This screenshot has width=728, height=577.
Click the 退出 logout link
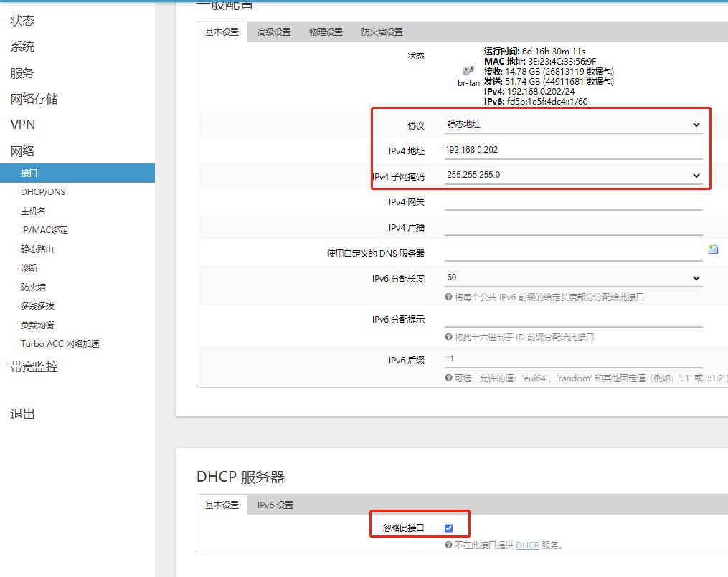click(x=22, y=414)
